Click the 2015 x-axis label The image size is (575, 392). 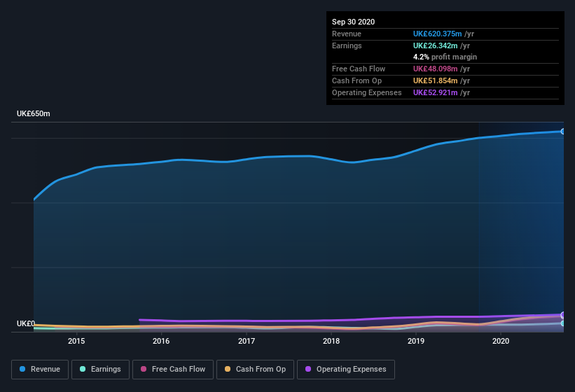point(76,341)
